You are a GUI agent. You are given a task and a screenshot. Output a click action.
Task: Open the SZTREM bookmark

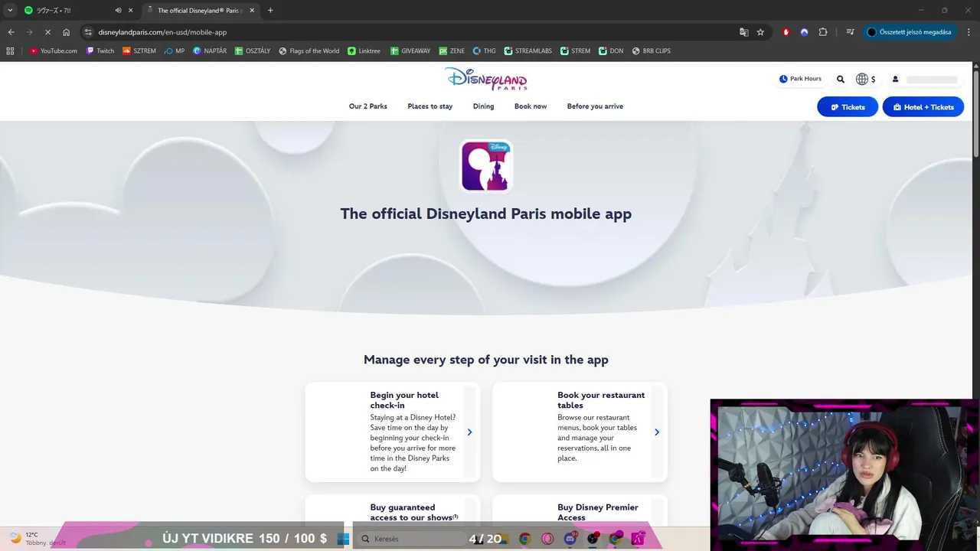[x=139, y=51]
